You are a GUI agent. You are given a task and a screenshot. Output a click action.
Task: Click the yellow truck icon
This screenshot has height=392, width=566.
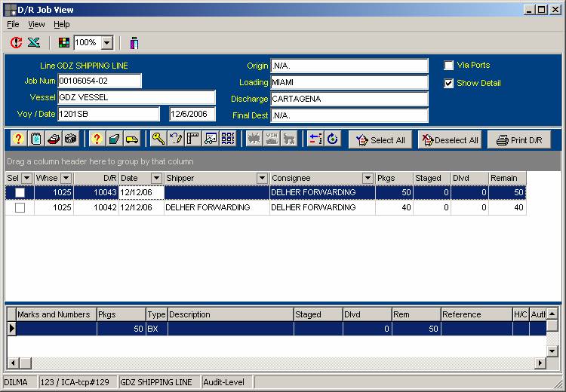click(131, 139)
